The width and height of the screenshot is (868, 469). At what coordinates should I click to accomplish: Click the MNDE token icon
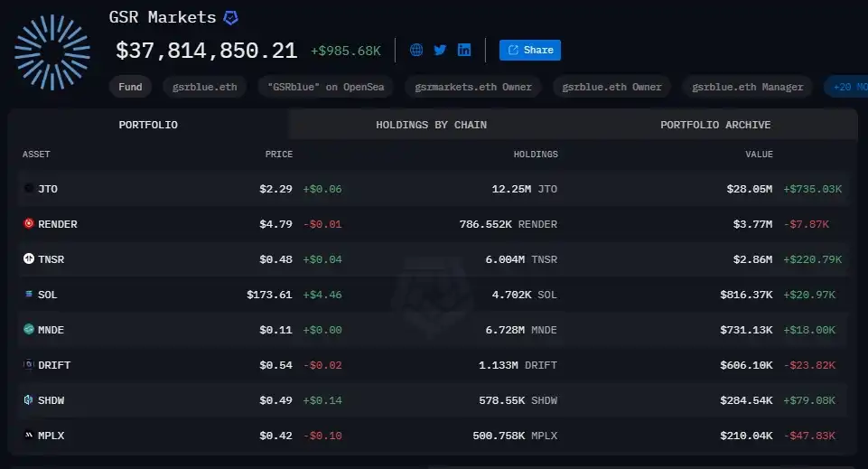[x=29, y=329]
